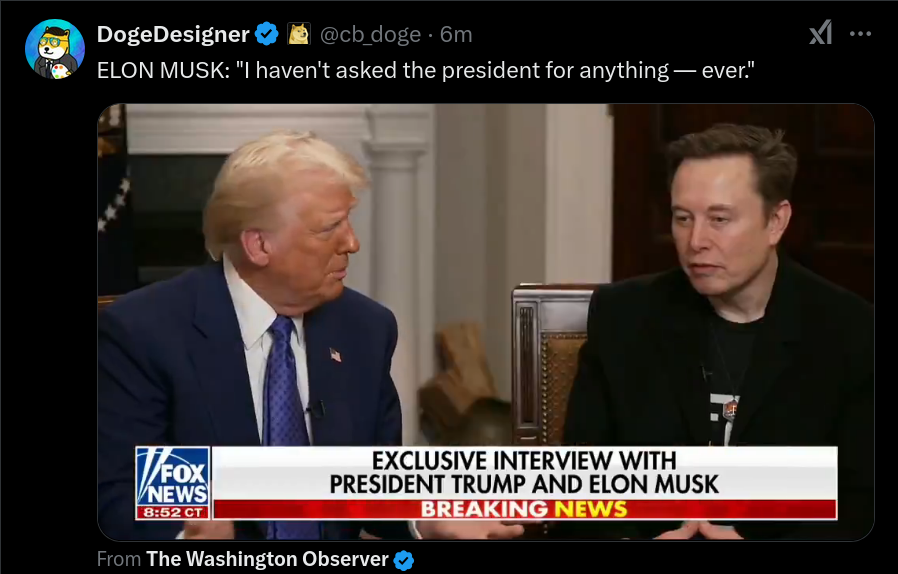Click DogeDesigner's blue verified badge
The image size is (898, 574).
coord(266,34)
